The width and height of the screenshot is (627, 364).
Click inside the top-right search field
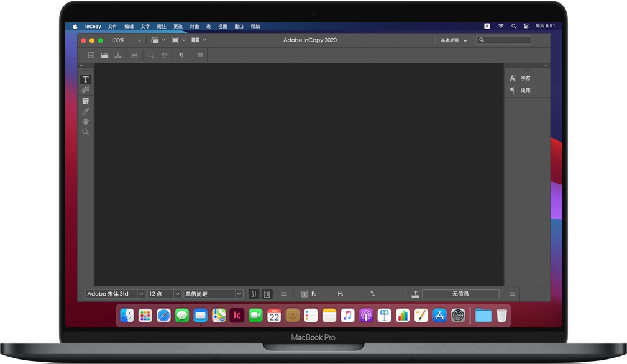pyautogui.click(x=505, y=40)
